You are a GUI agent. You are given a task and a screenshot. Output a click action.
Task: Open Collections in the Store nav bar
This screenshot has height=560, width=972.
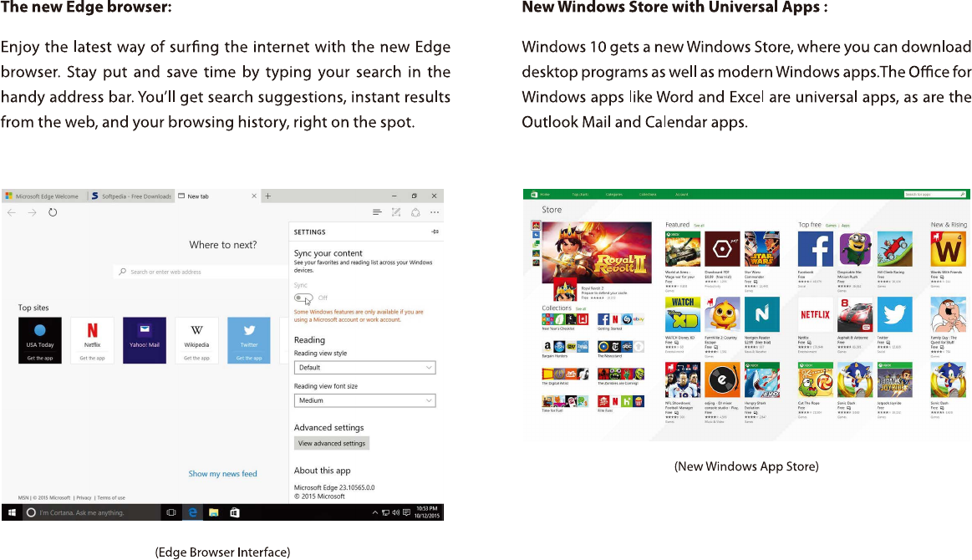pos(647,195)
